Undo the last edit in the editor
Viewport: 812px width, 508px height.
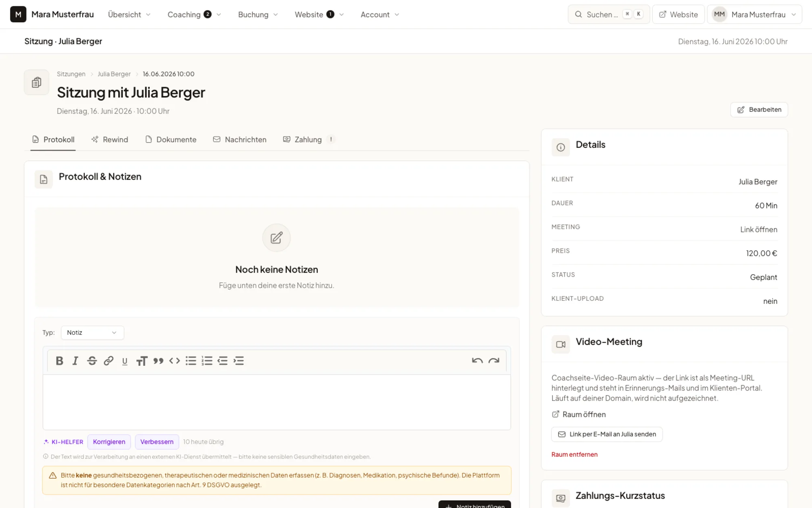coord(477,361)
